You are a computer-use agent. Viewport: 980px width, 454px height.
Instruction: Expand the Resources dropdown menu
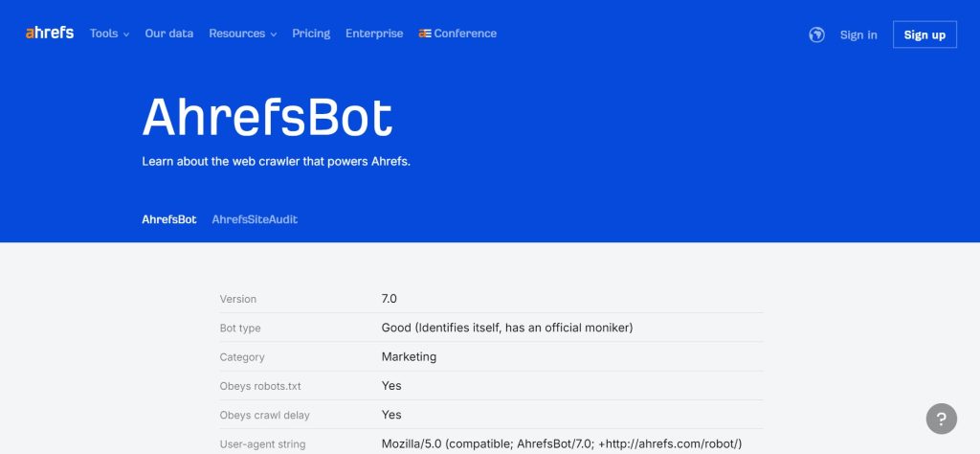(242, 34)
